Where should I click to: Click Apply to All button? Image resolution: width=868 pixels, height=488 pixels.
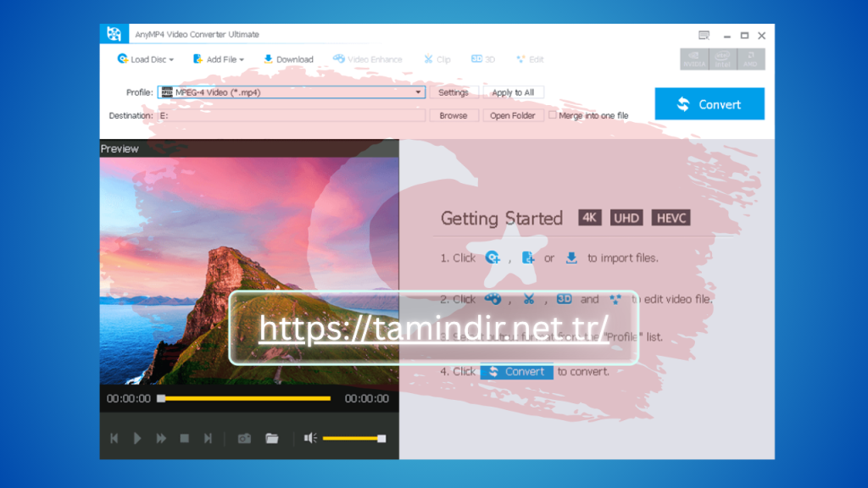[x=513, y=92]
